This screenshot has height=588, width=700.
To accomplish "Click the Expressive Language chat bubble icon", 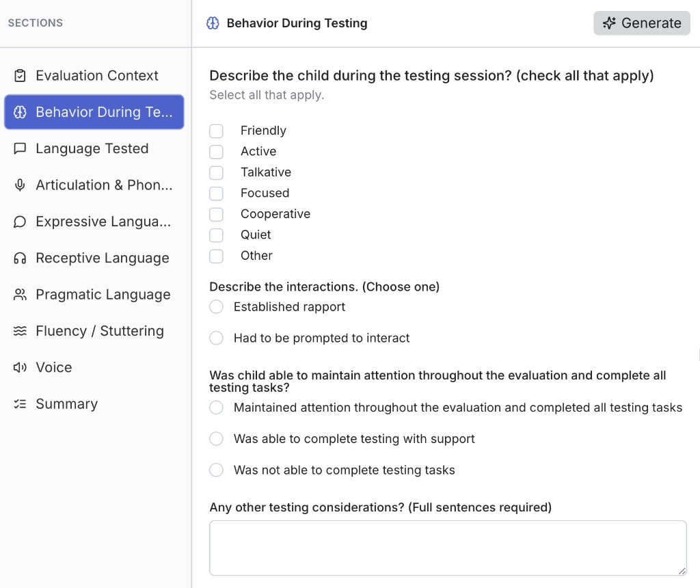I will point(20,222).
